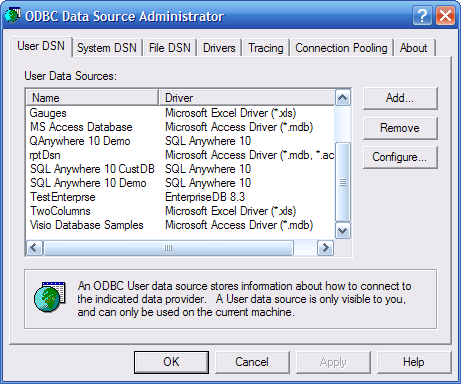461x384 pixels.
Task: Select the Gauges data source
Action: tap(48, 113)
